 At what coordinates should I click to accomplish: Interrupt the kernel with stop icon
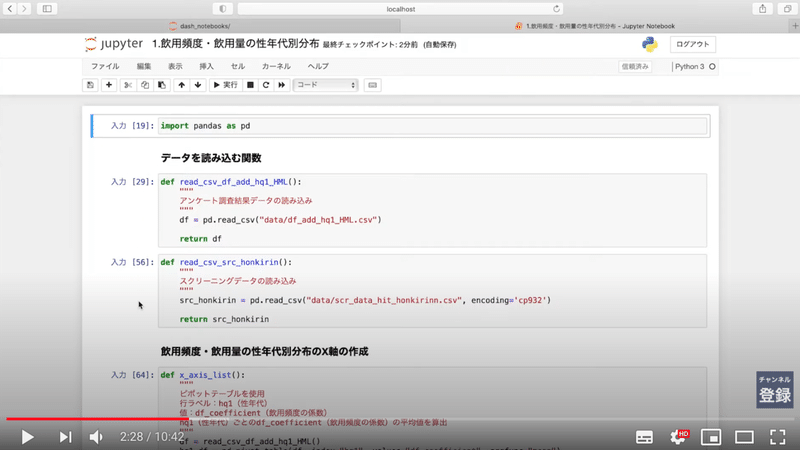tap(250, 85)
